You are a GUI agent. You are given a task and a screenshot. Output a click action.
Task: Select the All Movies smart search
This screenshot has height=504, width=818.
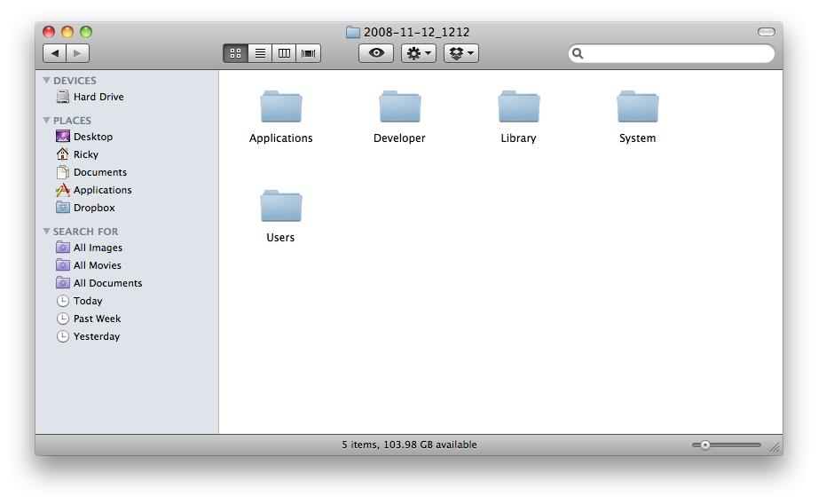88,265
